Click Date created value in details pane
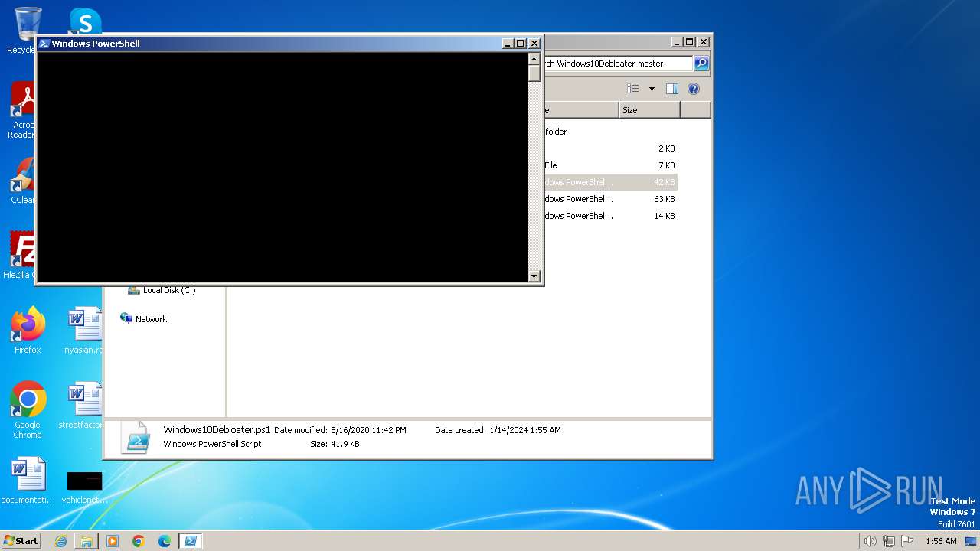980x551 pixels. click(x=525, y=430)
